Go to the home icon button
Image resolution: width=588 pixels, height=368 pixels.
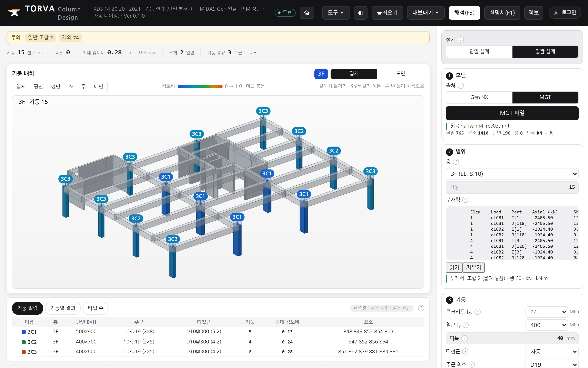(307, 13)
